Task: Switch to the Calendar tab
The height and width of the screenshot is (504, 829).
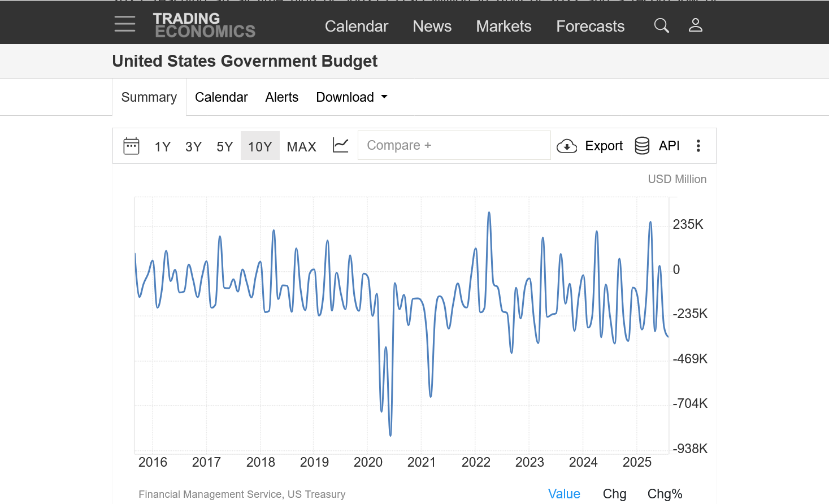Action: [x=221, y=97]
